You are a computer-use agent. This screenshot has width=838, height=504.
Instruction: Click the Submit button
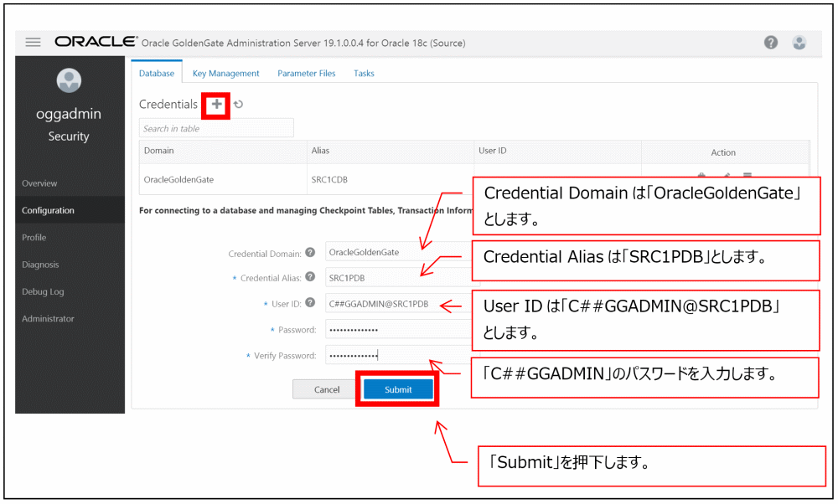point(398,390)
